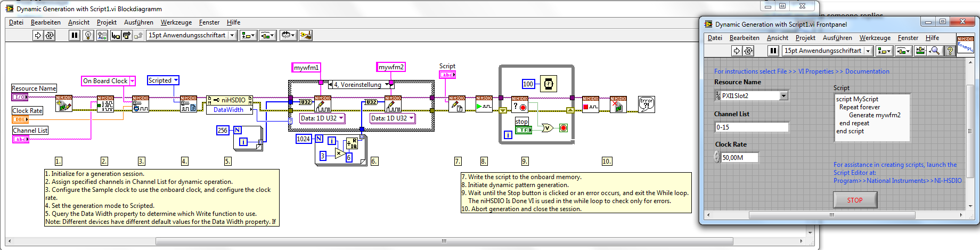Click mywfm1 string constant
980x250 pixels.
(x=307, y=68)
